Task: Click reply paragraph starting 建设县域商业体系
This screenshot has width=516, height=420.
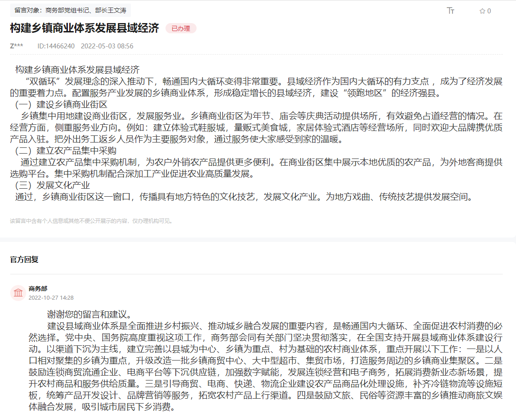Action: coord(266,361)
